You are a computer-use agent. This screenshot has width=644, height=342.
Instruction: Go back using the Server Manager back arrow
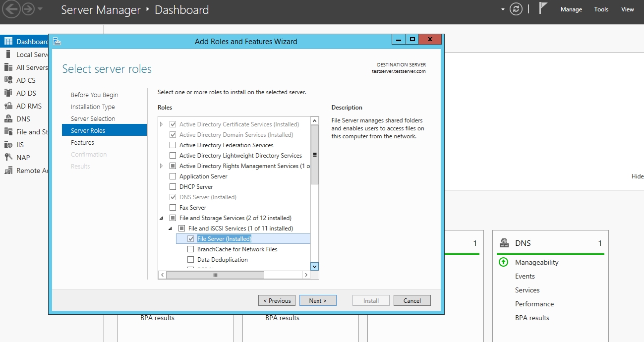pyautogui.click(x=11, y=9)
